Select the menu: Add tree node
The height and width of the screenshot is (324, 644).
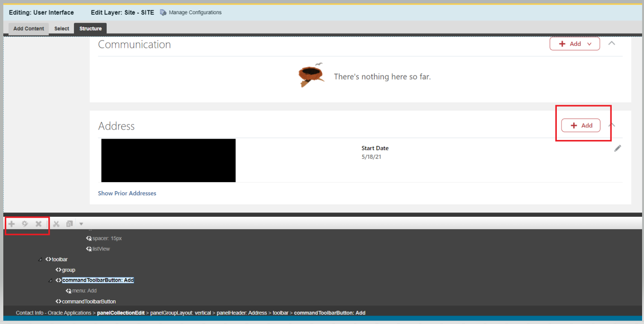pyautogui.click(x=85, y=290)
